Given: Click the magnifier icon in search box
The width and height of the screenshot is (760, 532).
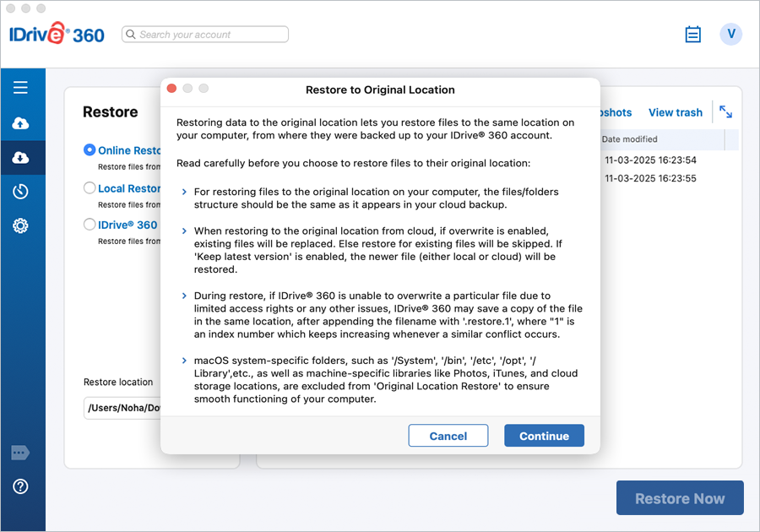Looking at the screenshot, I should 130,34.
